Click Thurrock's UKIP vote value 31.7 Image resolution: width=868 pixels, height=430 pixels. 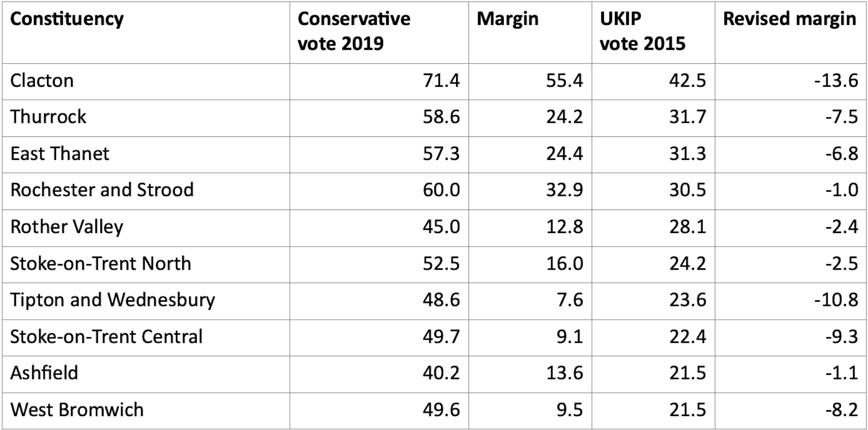pyautogui.click(x=687, y=117)
